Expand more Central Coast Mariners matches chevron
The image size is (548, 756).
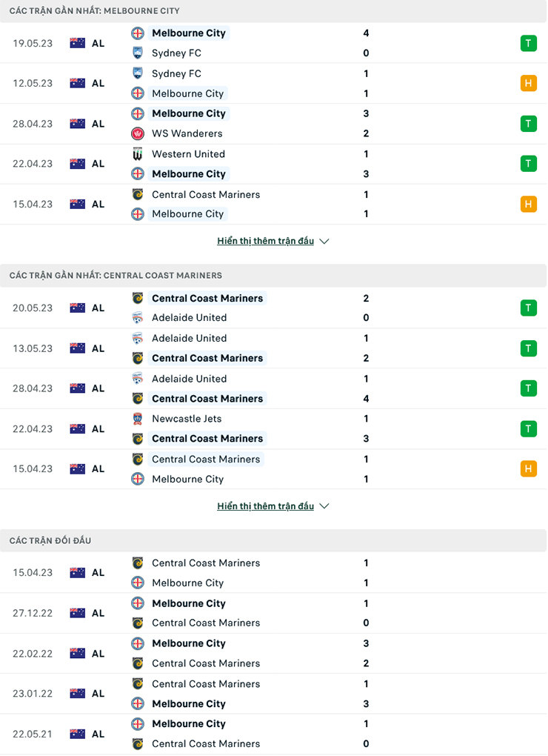324,506
